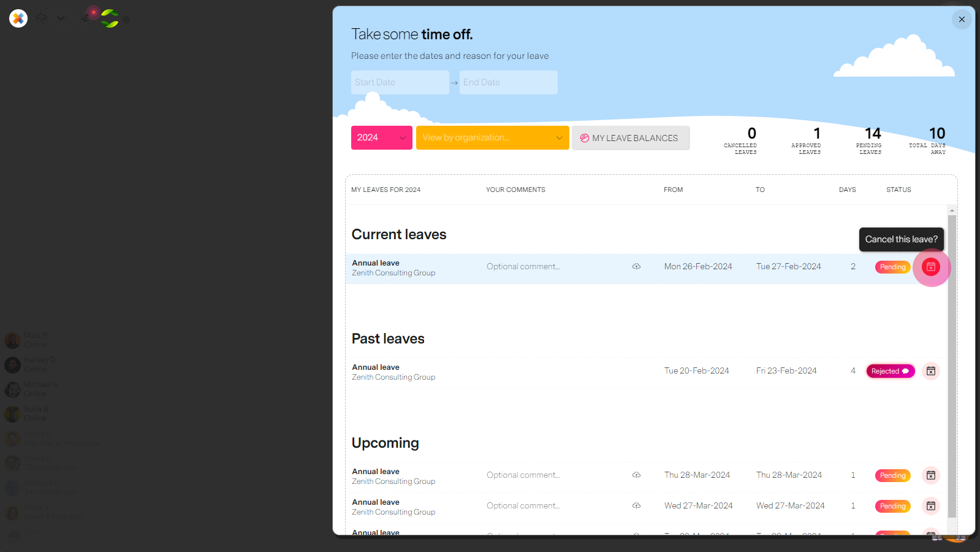Click the End Date field
980x552 pixels.
click(x=508, y=82)
